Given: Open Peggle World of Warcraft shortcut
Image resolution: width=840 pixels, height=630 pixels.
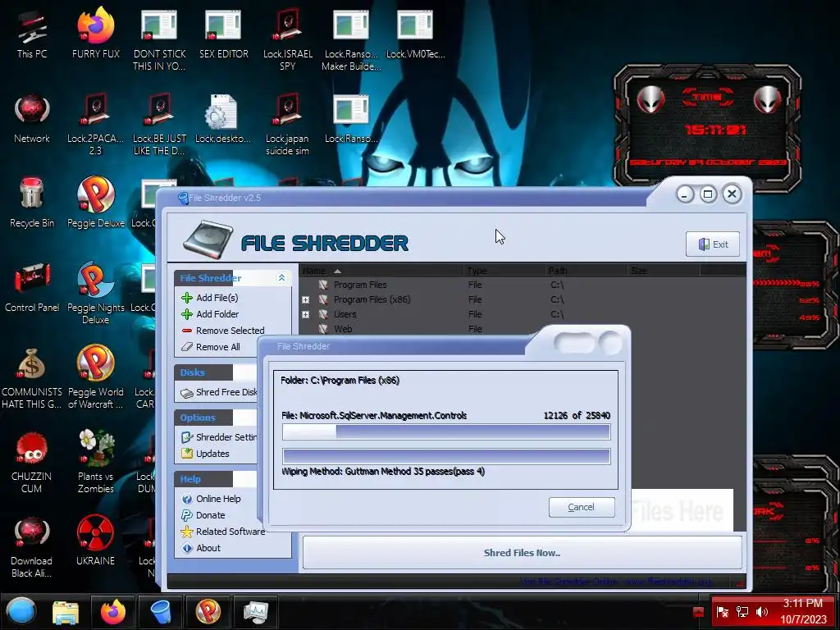Looking at the screenshot, I should [95, 377].
